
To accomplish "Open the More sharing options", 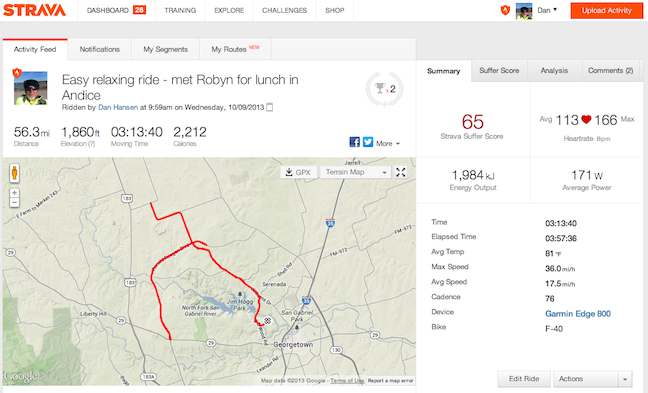I will (388, 143).
